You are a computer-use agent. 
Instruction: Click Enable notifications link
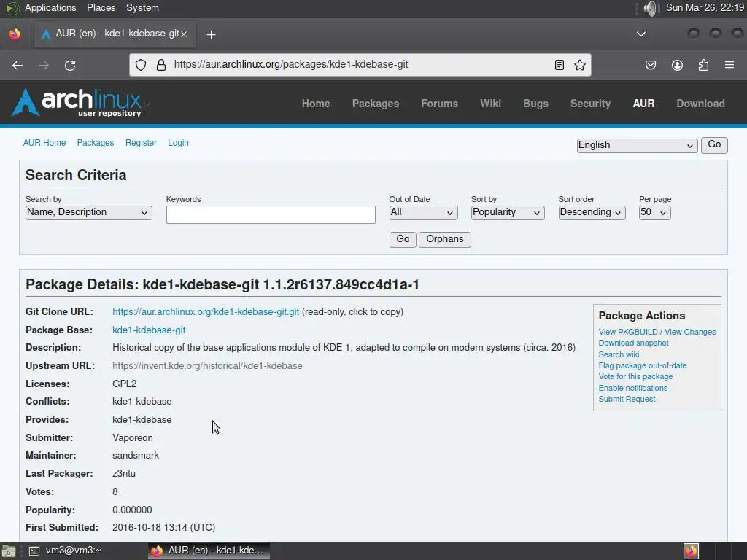[632, 388]
